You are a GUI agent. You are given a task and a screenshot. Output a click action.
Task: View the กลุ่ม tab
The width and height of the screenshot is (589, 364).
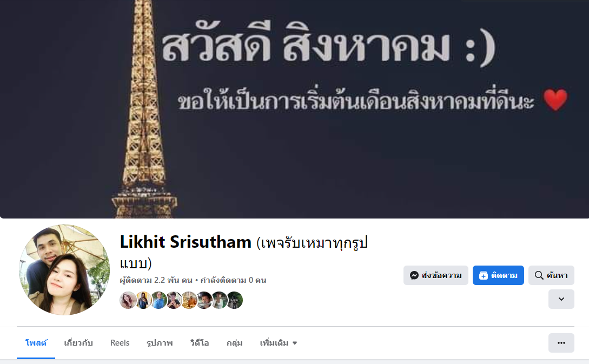coord(234,343)
